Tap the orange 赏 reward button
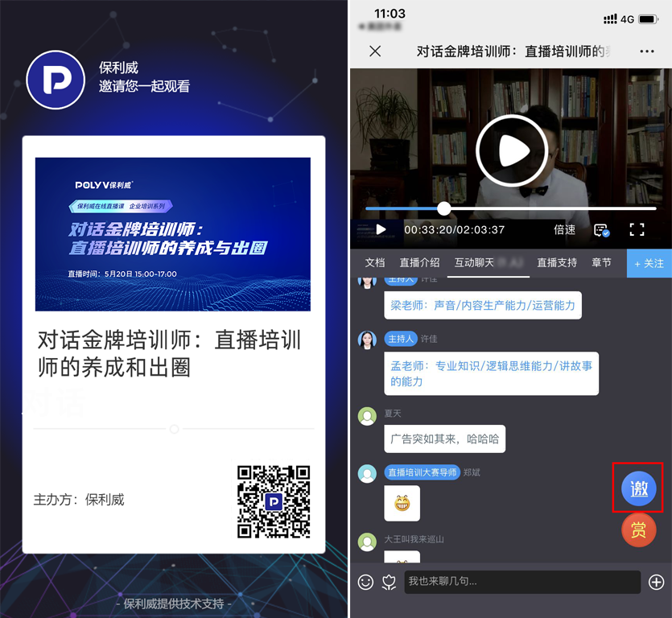Viewport: 672px width, 618px height. [639, 529]
